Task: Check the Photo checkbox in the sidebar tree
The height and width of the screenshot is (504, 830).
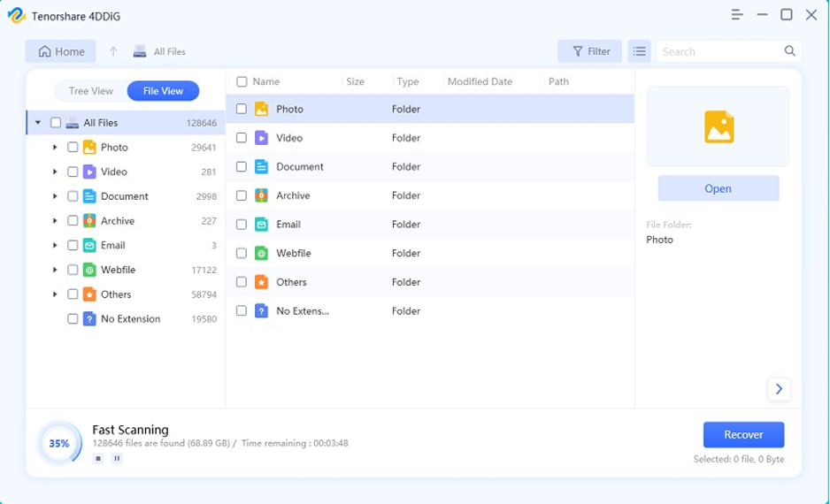Action: pyautogui.click(x=73, y=148)
